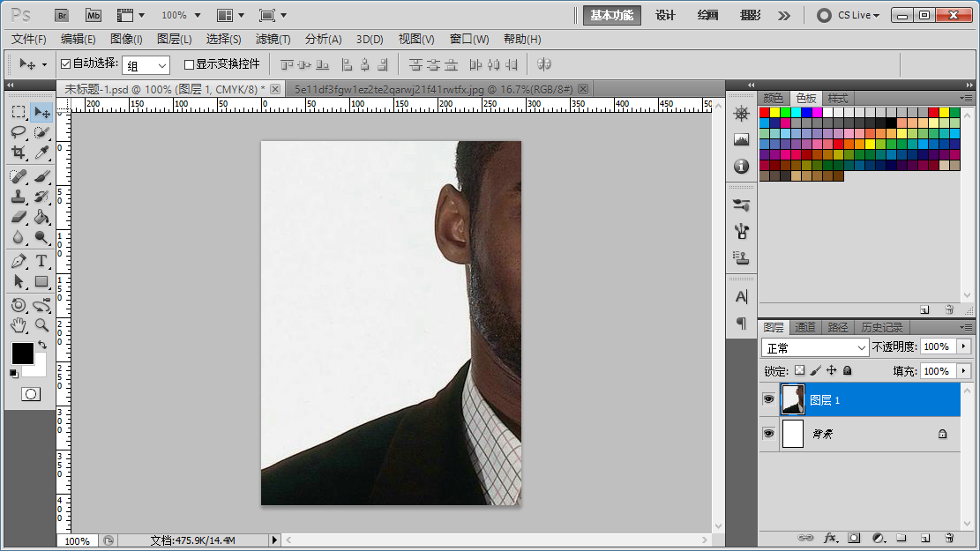Image resolution: width=980 pixels, height=551 pixels.
Task: Hide 图层 1 with its eye icon
Action: [x=768, y=399]
